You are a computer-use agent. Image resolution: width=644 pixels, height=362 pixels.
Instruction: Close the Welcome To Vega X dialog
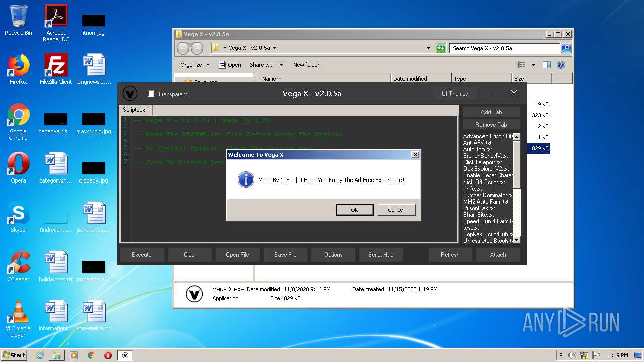(x=415, y=155)
